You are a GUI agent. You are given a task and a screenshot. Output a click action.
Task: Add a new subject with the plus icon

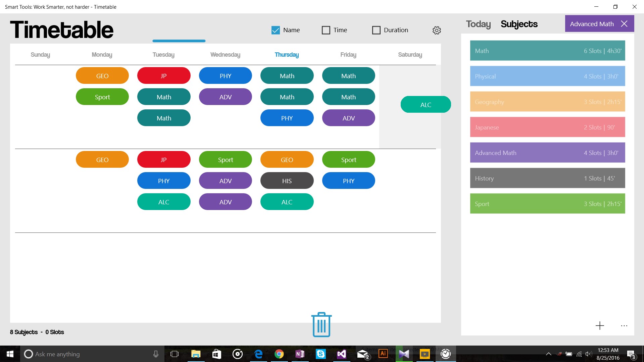click(x=599, y=325)
